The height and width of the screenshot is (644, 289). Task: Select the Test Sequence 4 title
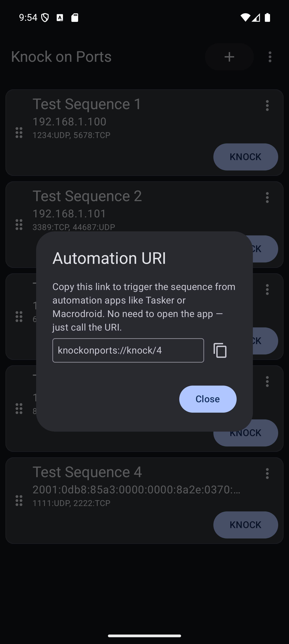pyautogui.click(x=87, y=472)
